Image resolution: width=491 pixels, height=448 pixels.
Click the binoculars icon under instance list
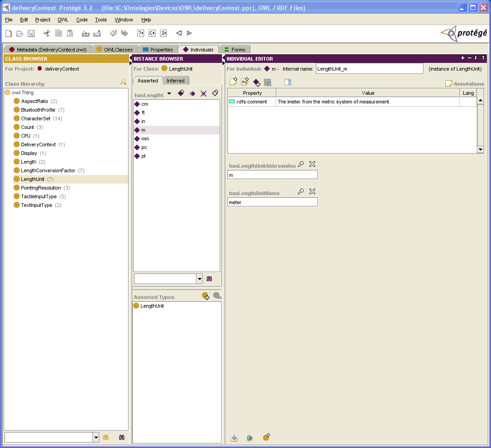click(x=210, y=278)
